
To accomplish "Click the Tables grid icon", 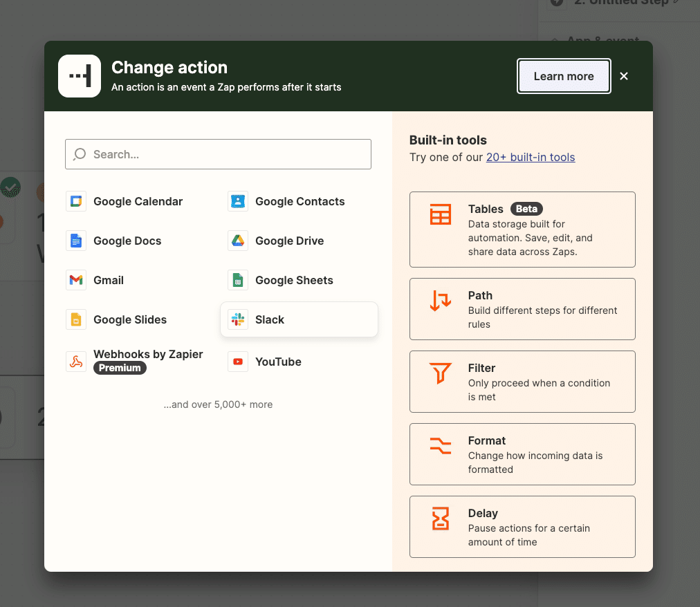I will pyautogui.click(x=441, y=214).
